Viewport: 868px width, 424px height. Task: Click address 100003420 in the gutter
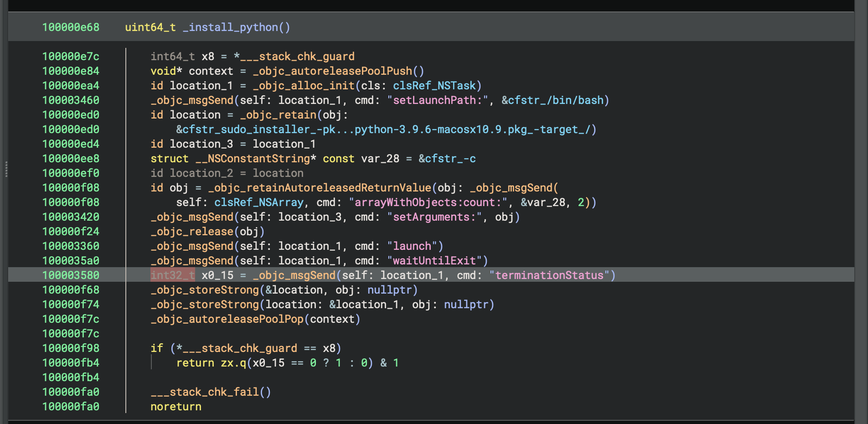[71, 217]
